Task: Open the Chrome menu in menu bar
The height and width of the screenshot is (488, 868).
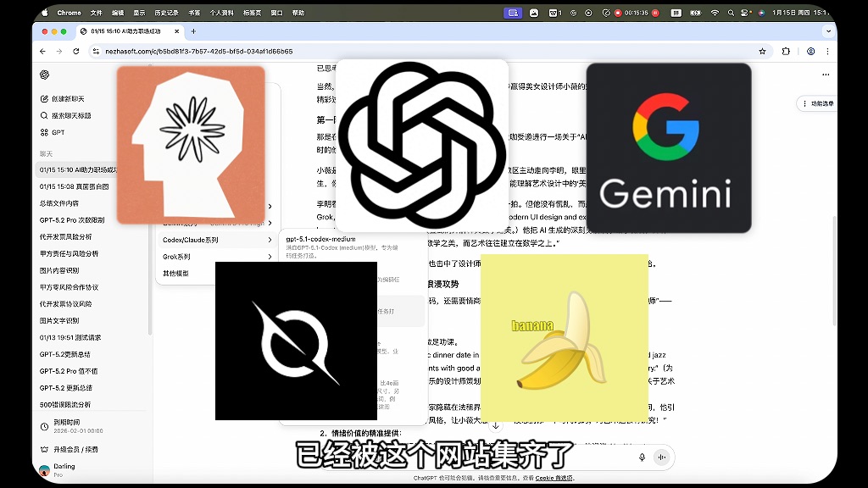Action: coord(69,13)
